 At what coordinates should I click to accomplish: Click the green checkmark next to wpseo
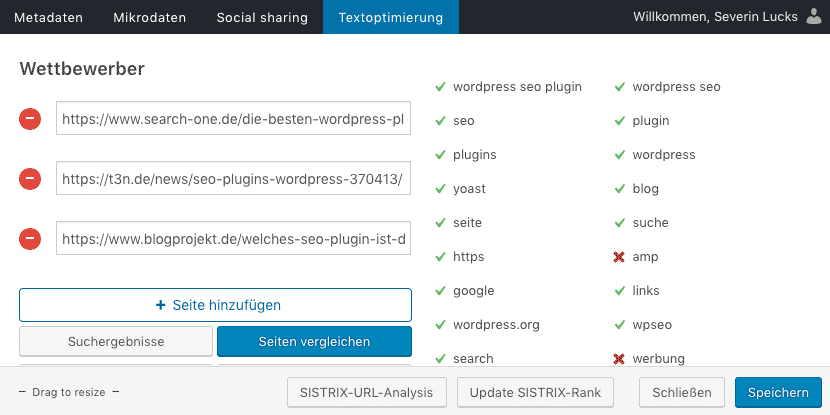coord(619,325)
